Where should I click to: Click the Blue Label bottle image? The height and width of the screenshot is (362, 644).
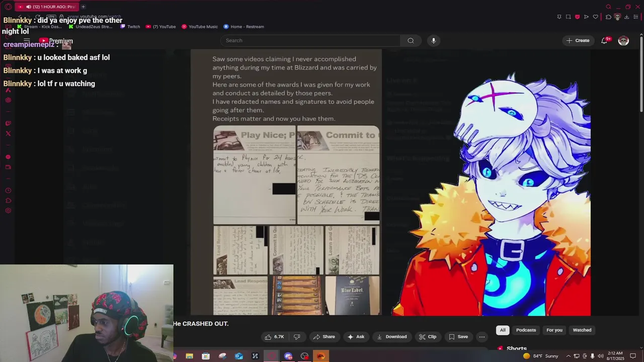point(352,296)
